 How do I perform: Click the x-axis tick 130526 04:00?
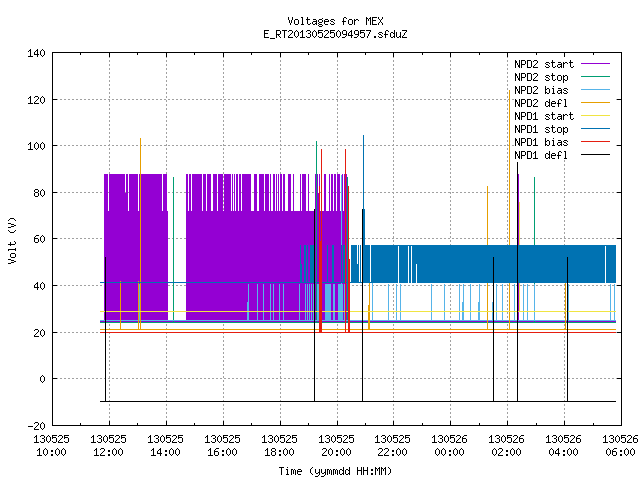tap(563, 446)
